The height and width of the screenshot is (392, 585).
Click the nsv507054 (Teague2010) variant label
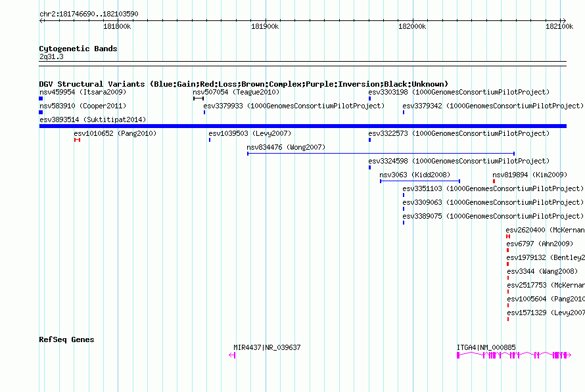[236, 92]
